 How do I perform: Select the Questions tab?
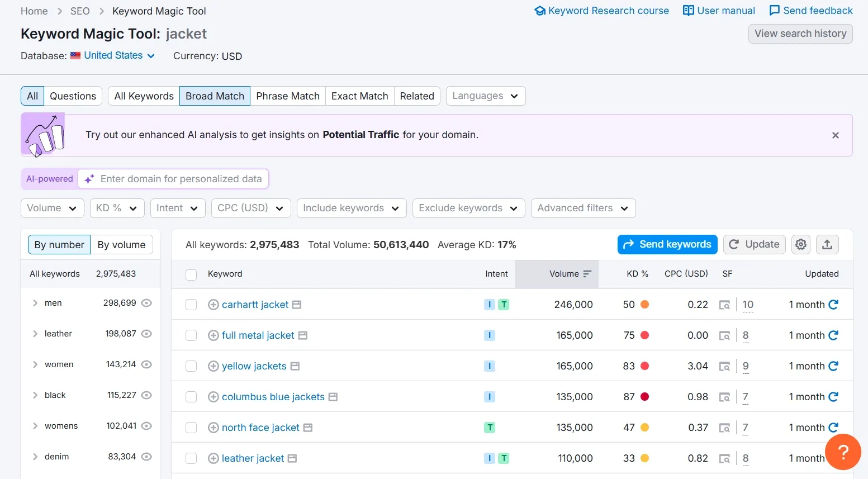point(73,96)
